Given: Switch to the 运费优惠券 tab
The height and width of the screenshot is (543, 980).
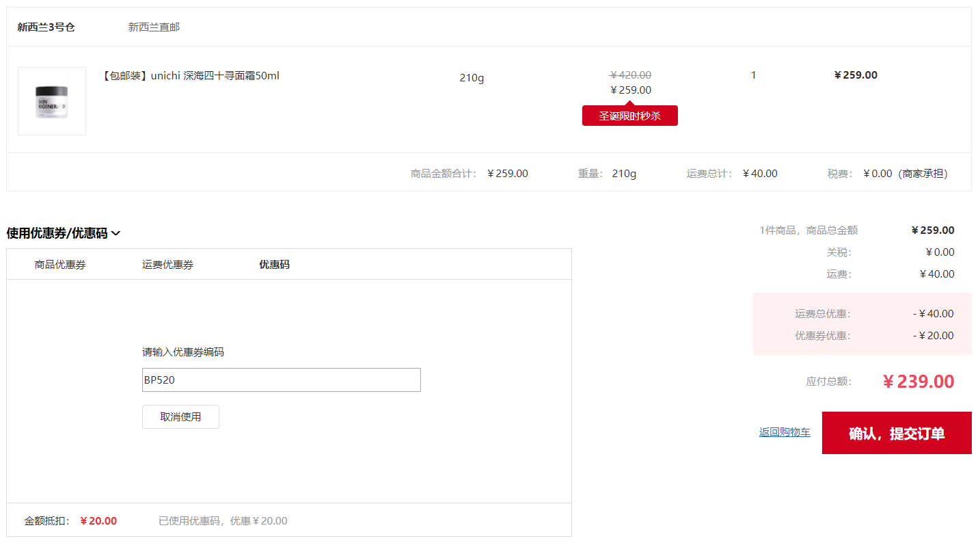Looking at the screenshot, I should (x=167, y=264).
